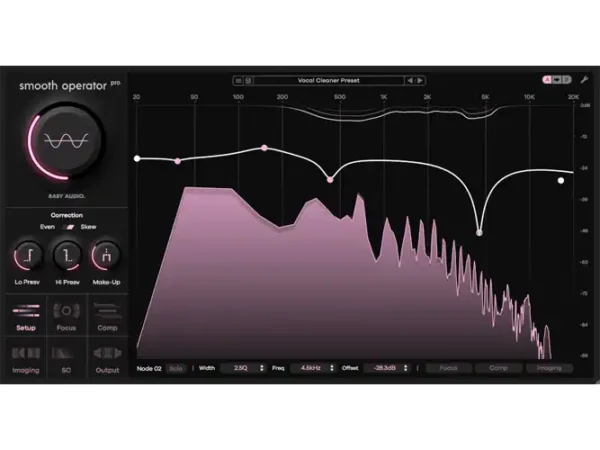
Task: Go to the previous preset arrow
Action: [x=410, y=81]
